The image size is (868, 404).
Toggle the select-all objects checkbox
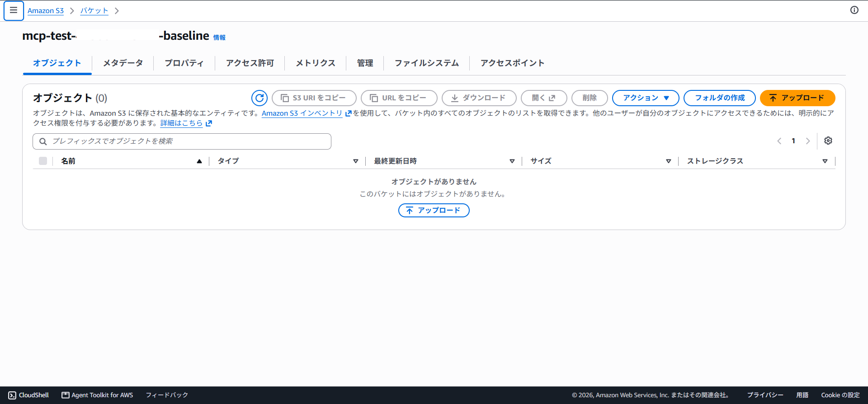(x=43, y=161)
